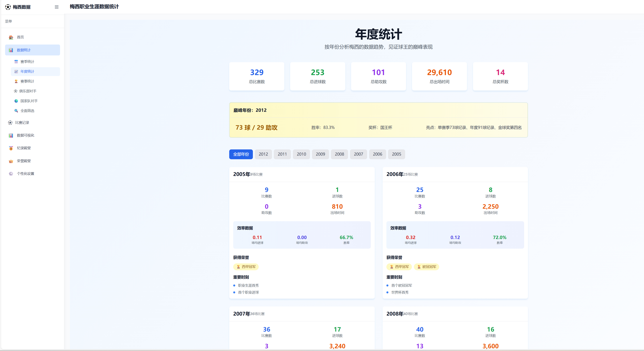Screen dimensions: 644x351
Task: Open the 全面筛选 submenu item
Action: click(x=35, y=111)
